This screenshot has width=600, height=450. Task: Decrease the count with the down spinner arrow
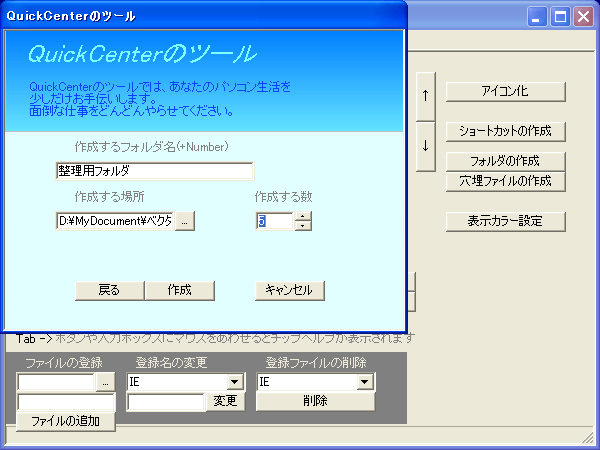click(x=303, y=226)
